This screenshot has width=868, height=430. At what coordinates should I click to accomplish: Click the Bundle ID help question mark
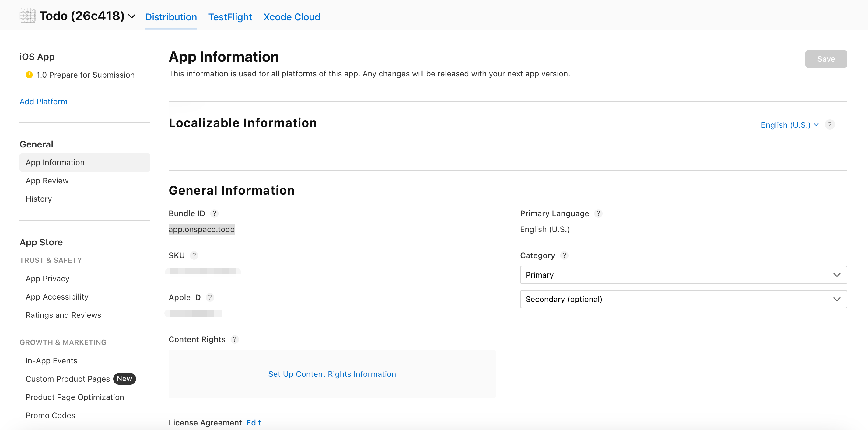[x=214, y=213]
